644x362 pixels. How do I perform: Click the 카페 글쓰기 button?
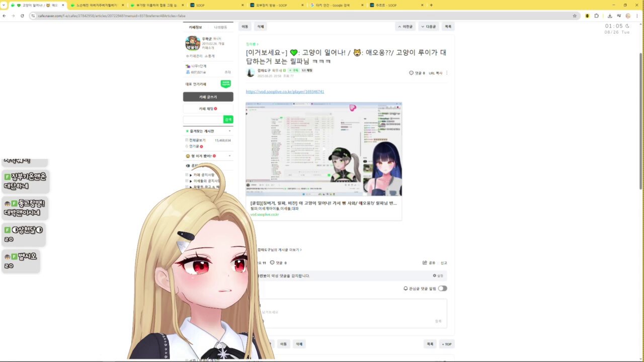208,97
